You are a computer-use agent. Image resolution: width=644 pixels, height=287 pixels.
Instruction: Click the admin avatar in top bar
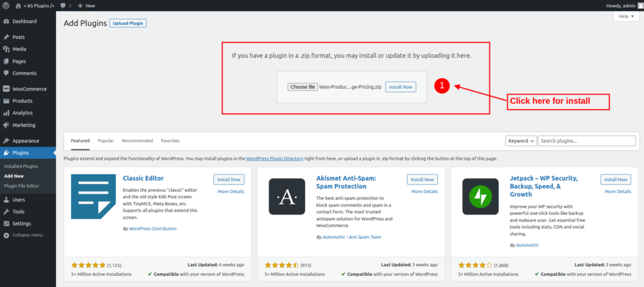(x=641, y=6)
